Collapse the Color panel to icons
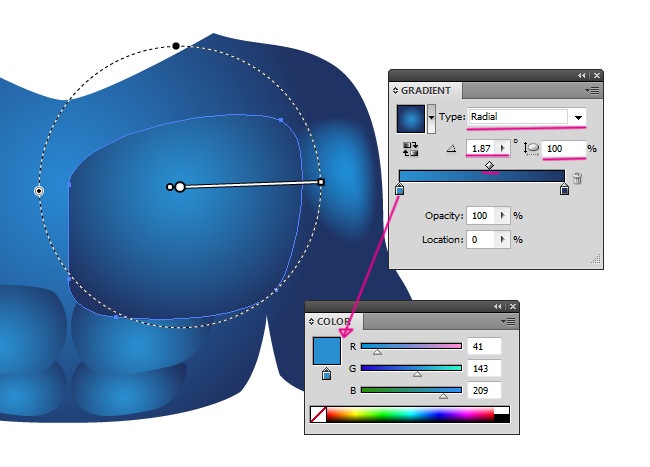 tap(498, 306)
